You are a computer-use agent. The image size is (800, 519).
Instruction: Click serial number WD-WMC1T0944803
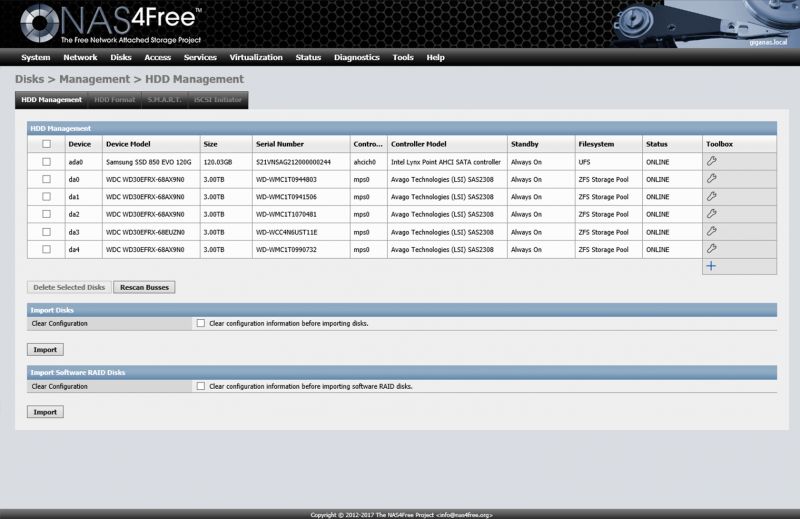tap(286, 179)
